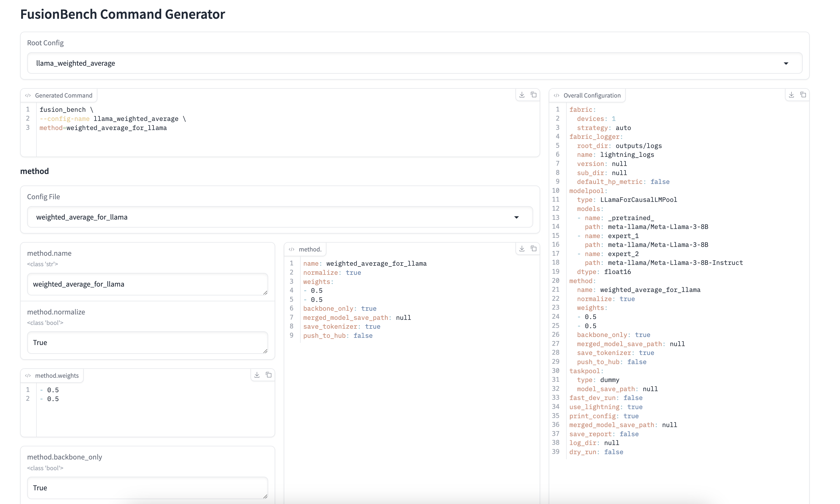Click 'name: lightning_logs' line
Viewport: 840px width, 504px height.
pos(616,154)
